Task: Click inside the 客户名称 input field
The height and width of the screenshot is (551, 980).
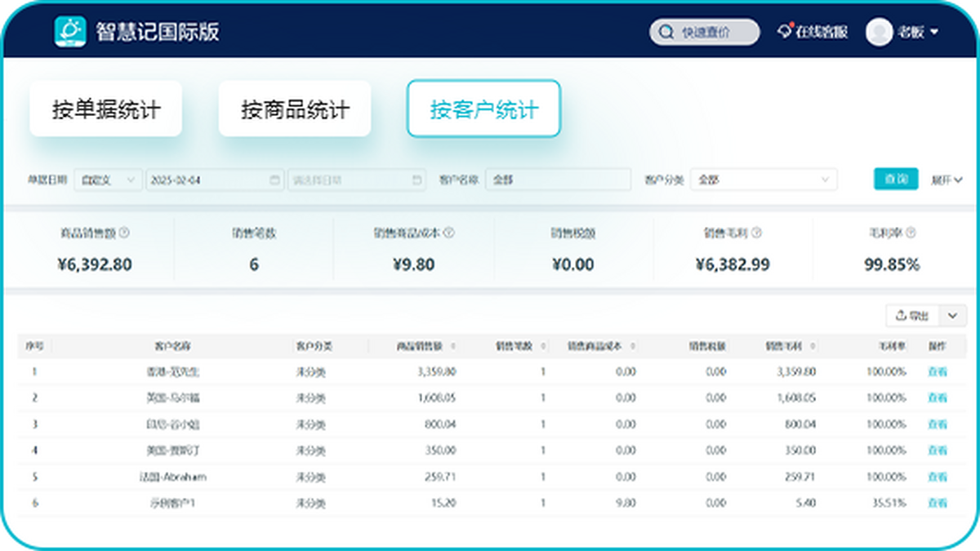Action: tap(559, 180)
